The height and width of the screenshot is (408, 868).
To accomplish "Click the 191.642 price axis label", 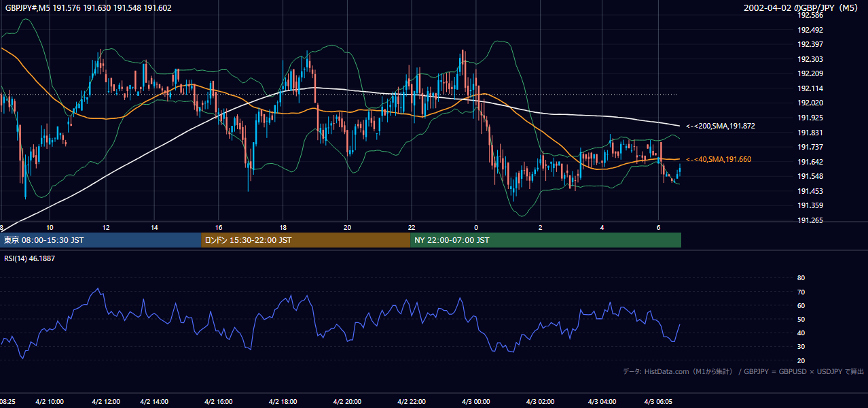I will (810, 162).
